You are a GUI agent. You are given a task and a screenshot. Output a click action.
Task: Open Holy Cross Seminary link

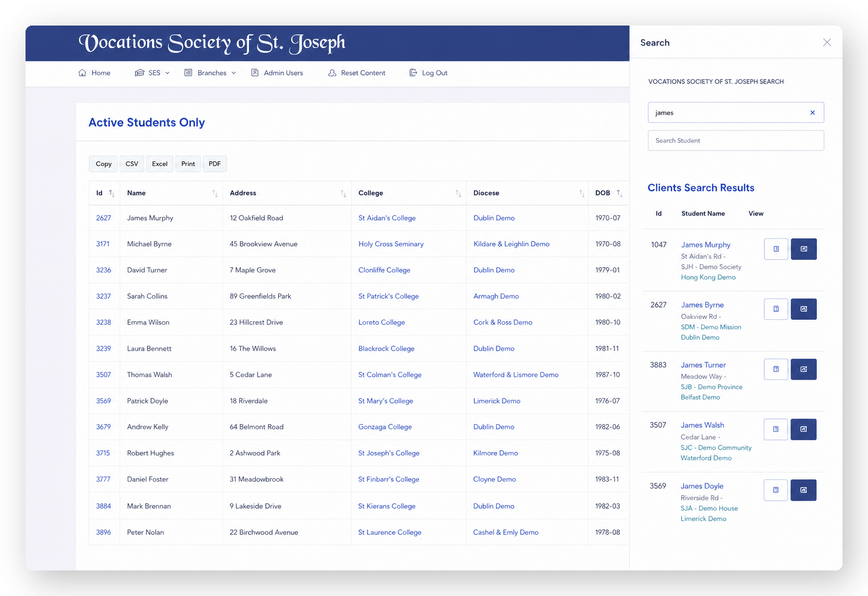[x=391, y=244]
